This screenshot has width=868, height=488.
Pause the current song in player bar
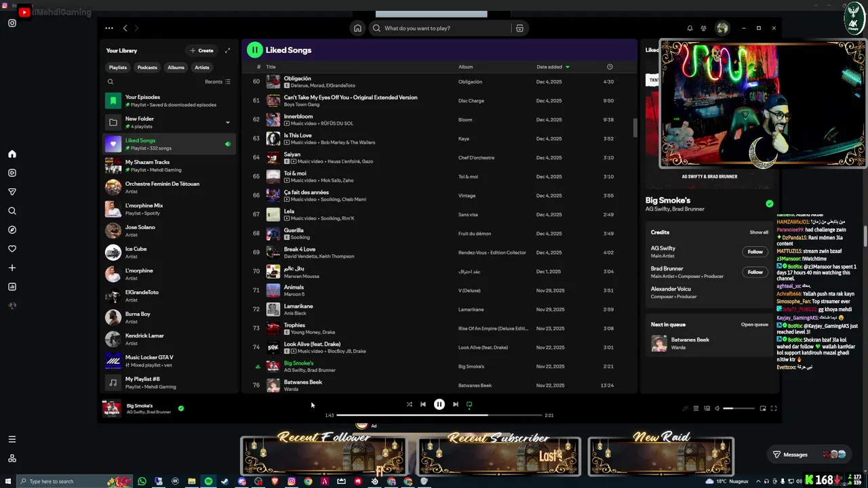click(439, 405)
